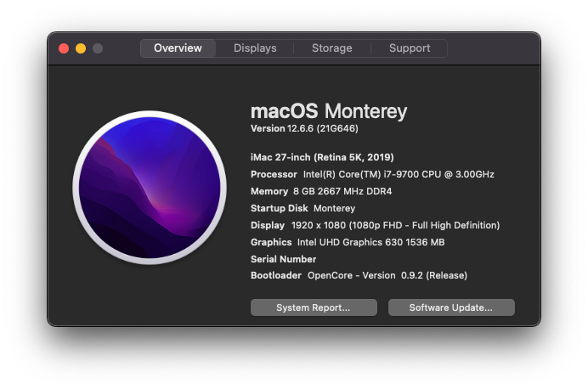Image resolution: width=588 pixels, height=389 pixels.
Task: Click the Serial Number label
Action: pyautogui.click(x=284, y=259)
